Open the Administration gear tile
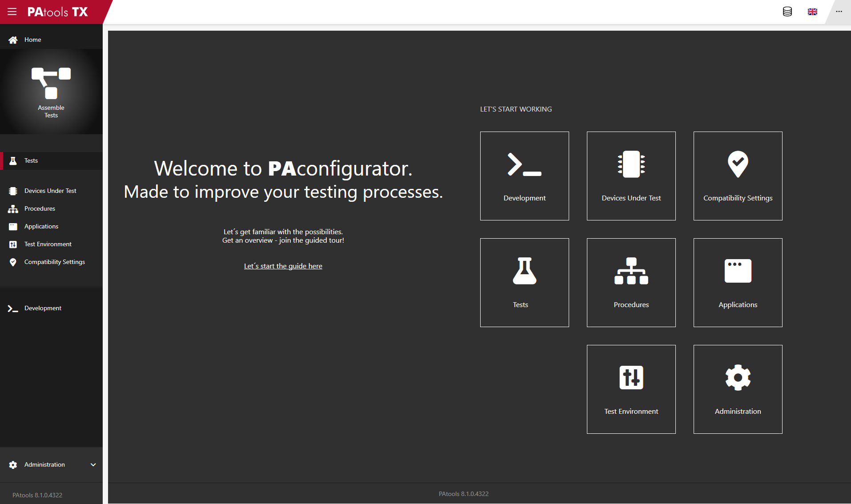The height and width of the screenshot is (504, 851). [x=738, y=389]
